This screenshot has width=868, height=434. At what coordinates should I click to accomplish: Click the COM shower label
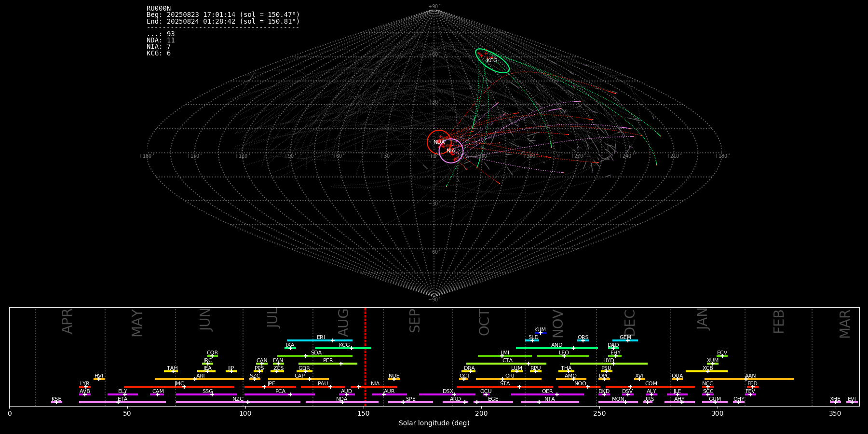click(651, 384)
